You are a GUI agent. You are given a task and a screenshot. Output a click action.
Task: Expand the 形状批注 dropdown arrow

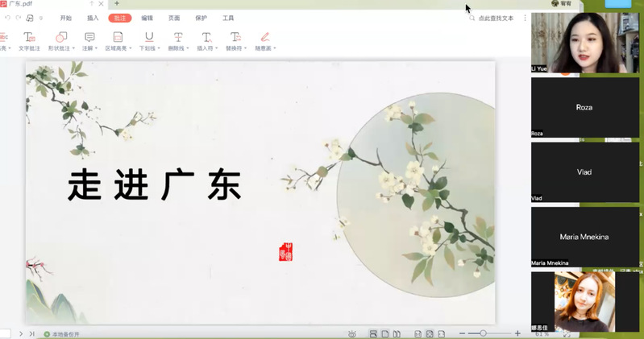tap(73, 48)
